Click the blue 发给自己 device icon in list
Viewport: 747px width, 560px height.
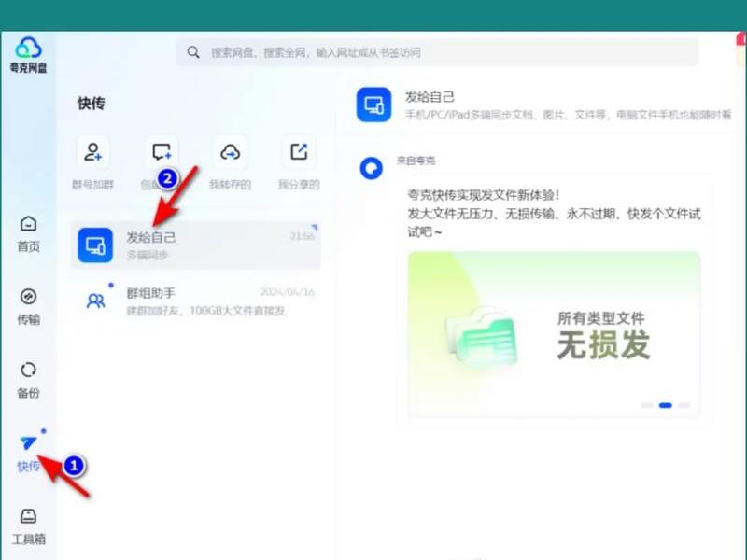[x=95, y=245]
